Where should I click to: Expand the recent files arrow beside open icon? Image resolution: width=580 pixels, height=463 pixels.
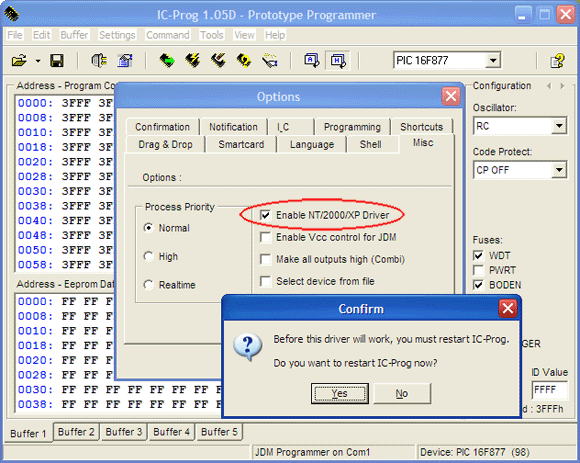38,61
